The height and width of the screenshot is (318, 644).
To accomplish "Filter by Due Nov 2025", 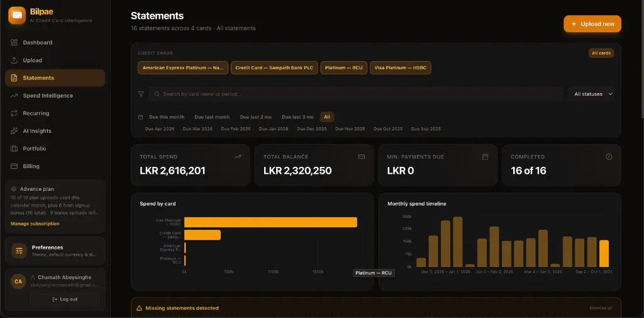I will click(x=350, y=129).
